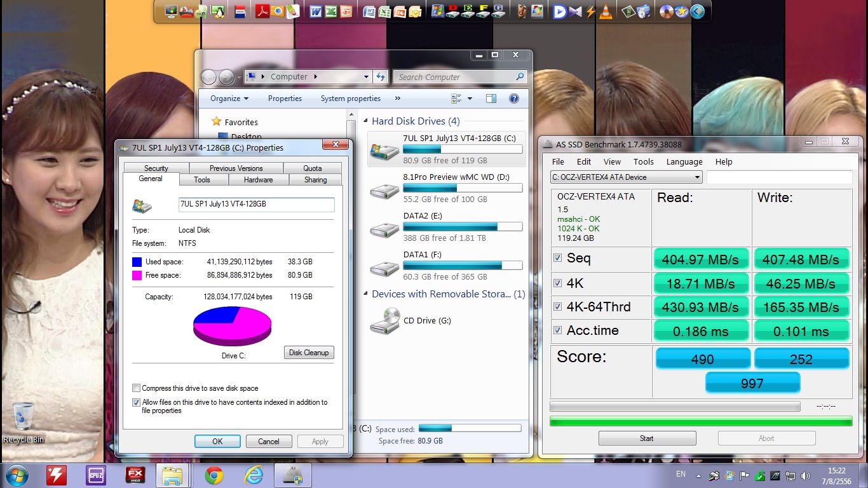
Task: Click System properties in Explorer toolbar
Action: 351,98
